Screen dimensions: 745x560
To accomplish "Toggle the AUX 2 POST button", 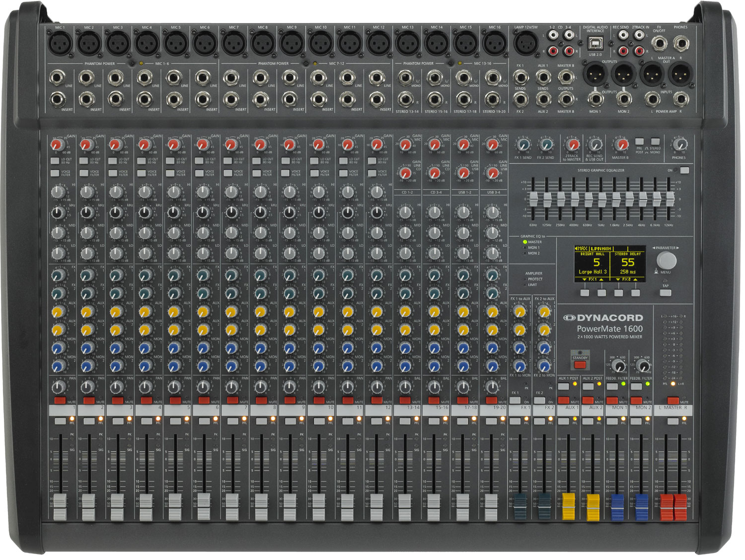I will click(x=588, y=386).
